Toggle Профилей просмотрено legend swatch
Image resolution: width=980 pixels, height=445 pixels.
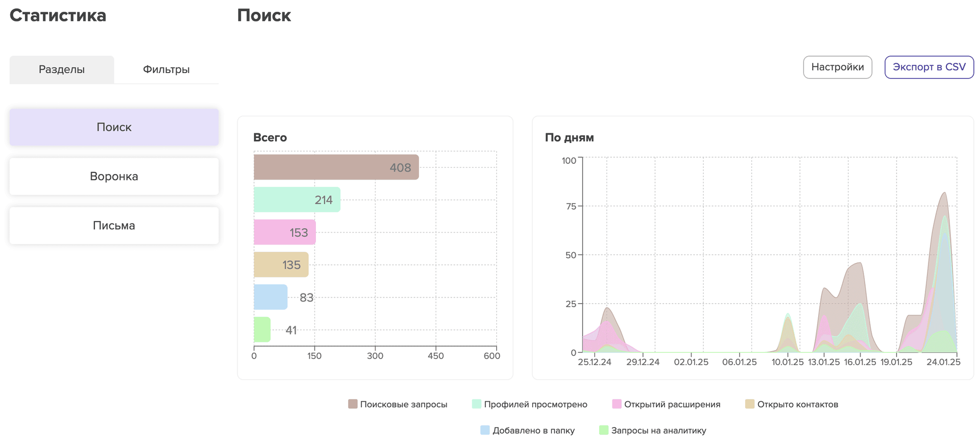click(x=477, y=404)
